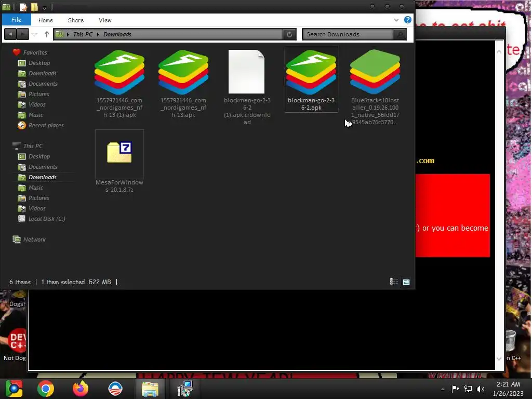The height and width of the screenshot is (399, 532).
Task: Select 1557921446_com_nordigames_nfh-13.apk file
Action: [x=183, y=84]
